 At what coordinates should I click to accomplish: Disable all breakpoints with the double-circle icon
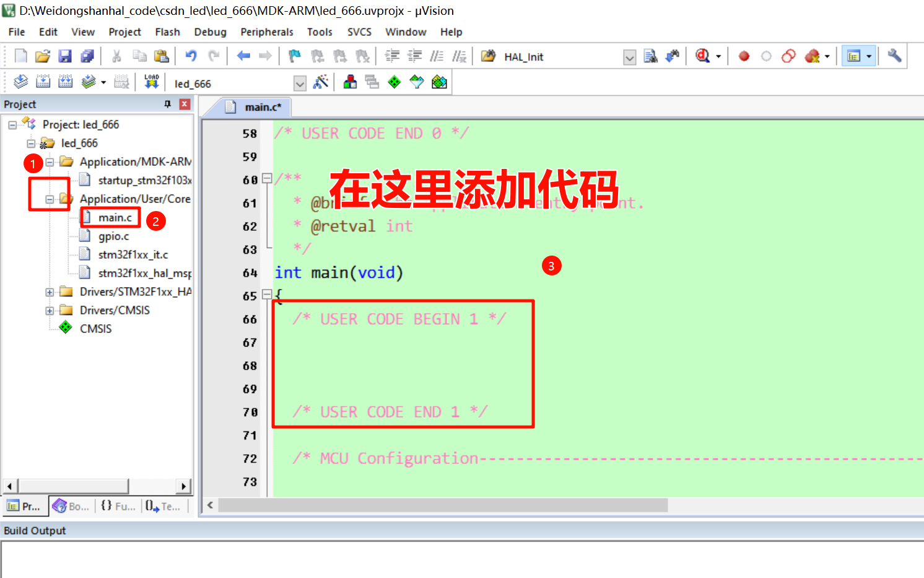[x=788, y=56]
